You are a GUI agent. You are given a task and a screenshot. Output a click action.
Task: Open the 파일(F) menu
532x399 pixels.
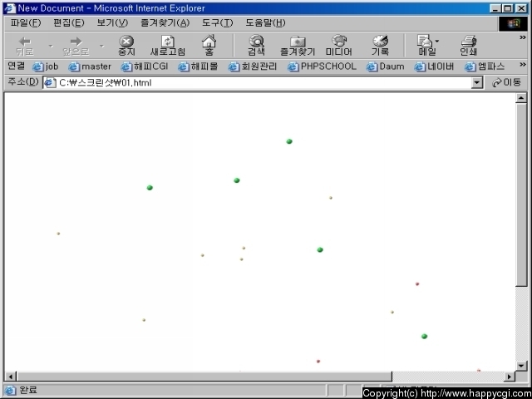[26, 23]
